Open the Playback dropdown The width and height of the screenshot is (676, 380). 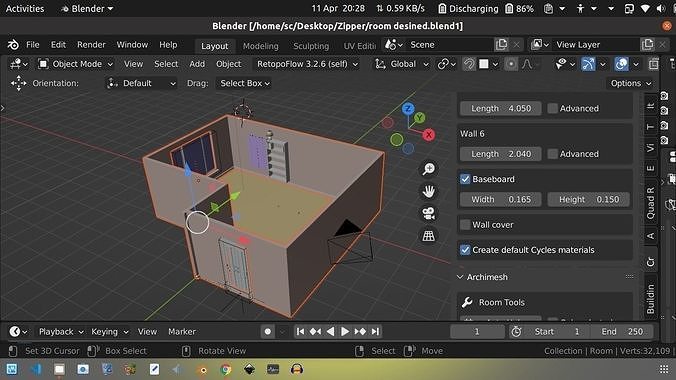pyautogui.click(x=61, y=331)
